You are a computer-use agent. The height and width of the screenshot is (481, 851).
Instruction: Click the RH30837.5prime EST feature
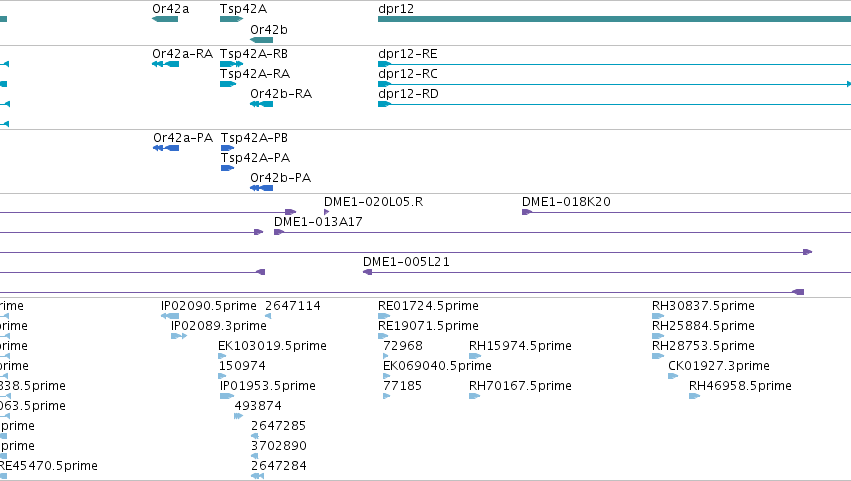pyautogui.click(x=658, y=316)
